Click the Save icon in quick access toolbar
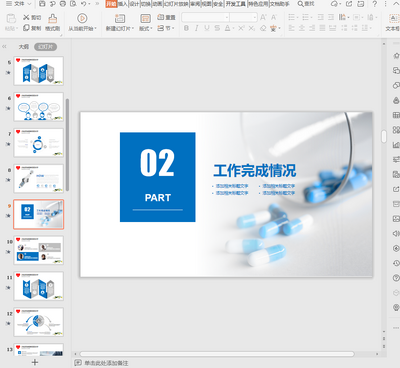 [42, 4]
